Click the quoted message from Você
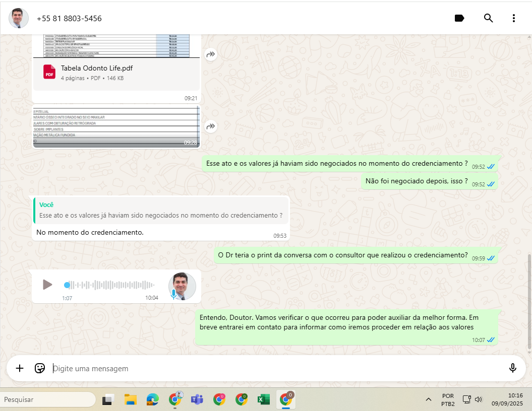 [x=161, y=210]
